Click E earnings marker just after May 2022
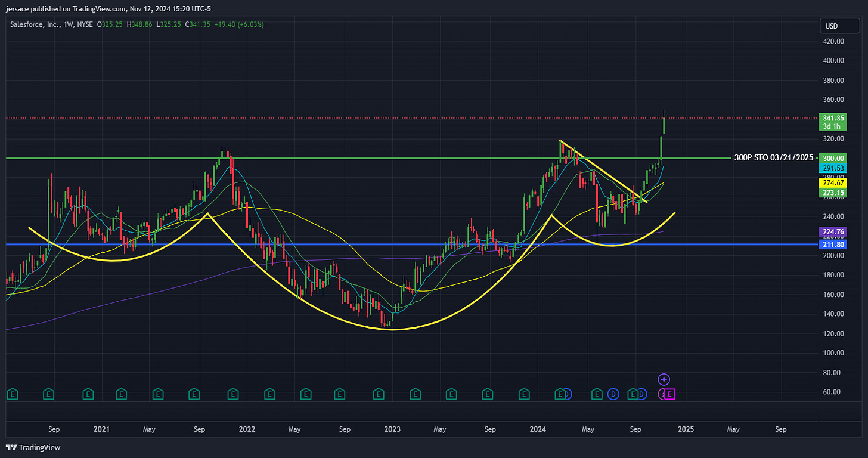Screen dimensions: 868x458 [306, 394]
